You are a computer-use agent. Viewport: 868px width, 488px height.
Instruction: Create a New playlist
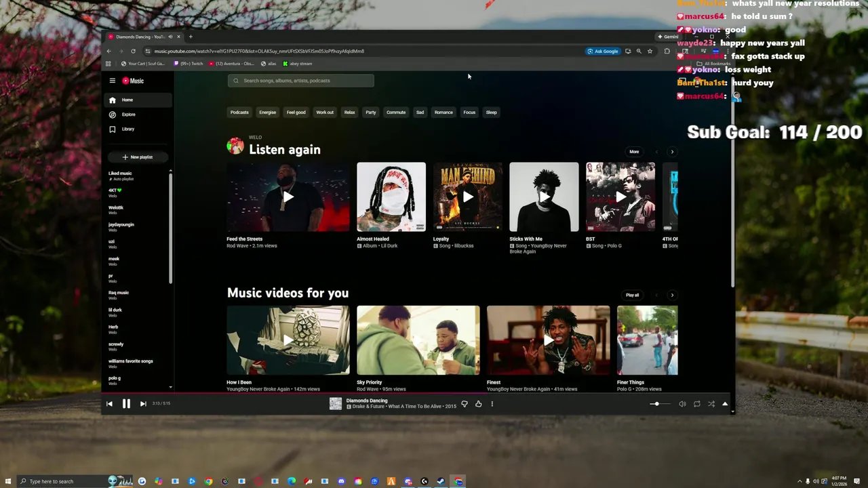pyautogui.click(x=138, y=157)
